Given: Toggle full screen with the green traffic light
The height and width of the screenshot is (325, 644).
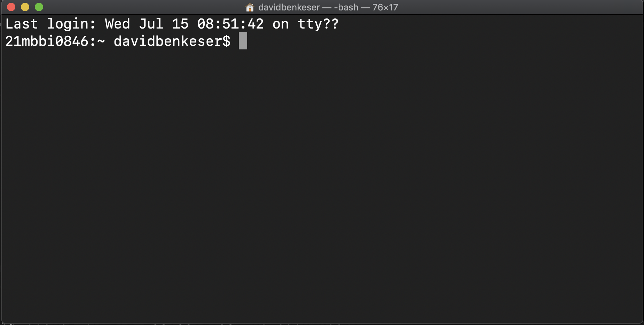Looking at the screenshot, I should 39,7.
